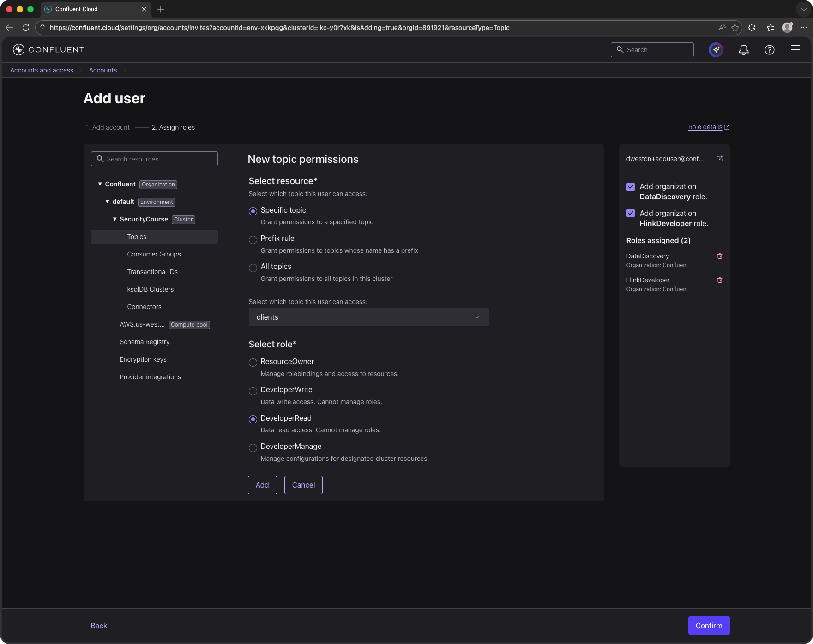
Task: Bookmark this page with the star icon
Action: pos(735,28)
